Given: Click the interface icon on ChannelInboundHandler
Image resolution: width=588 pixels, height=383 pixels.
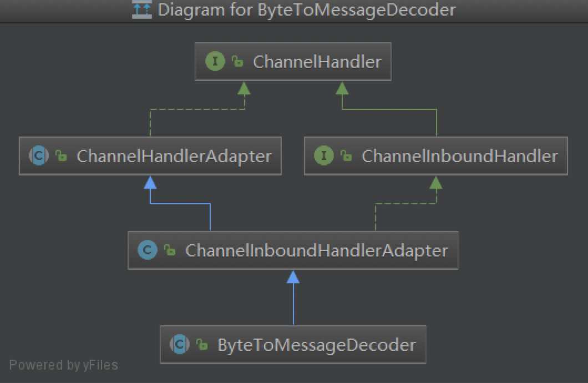Looking at the screenshot, I should point(323,155).
